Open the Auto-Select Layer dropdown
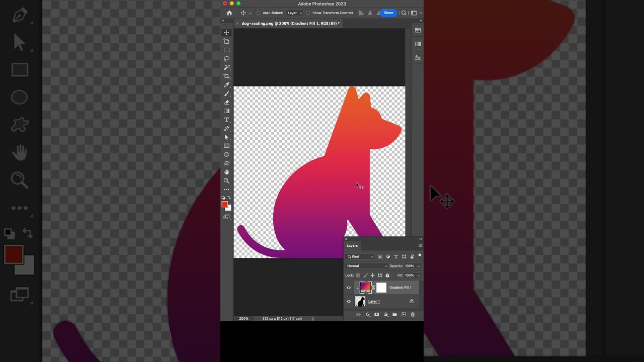Viewport: 644px width, 362px height. point(294,13)
